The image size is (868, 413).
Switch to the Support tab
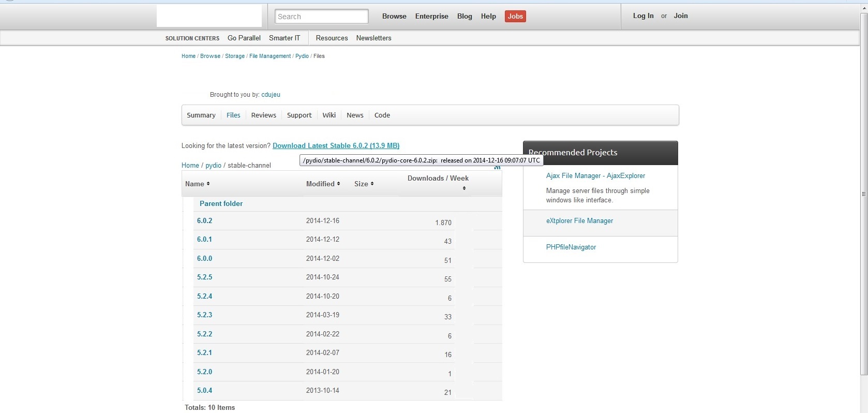pyautogui.click(x=300, y=115)
